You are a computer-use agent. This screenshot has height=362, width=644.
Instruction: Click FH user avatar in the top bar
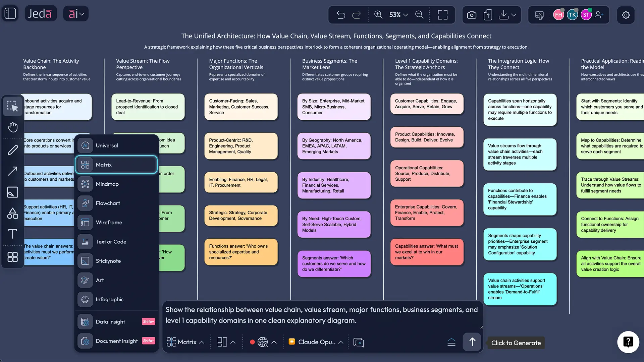(558, 14)
